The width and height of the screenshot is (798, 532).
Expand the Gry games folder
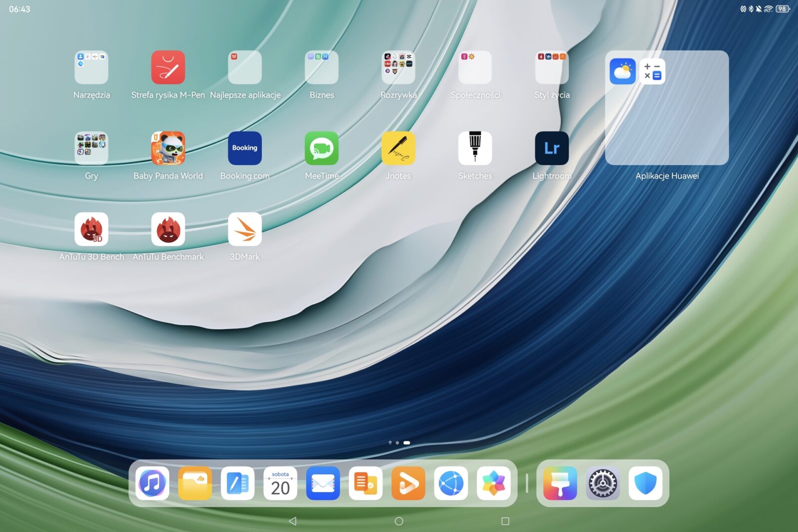(91, 148)
